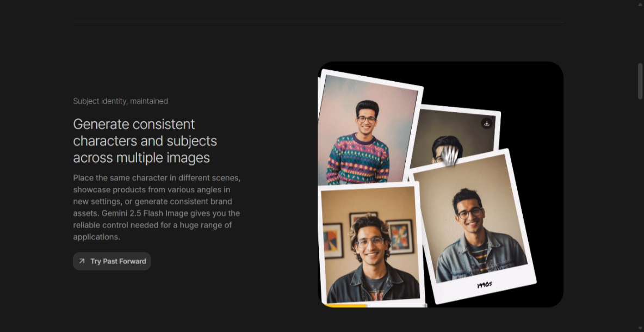
Task: Click the upward scroll arrow at top right
Action: coord(640,5)
